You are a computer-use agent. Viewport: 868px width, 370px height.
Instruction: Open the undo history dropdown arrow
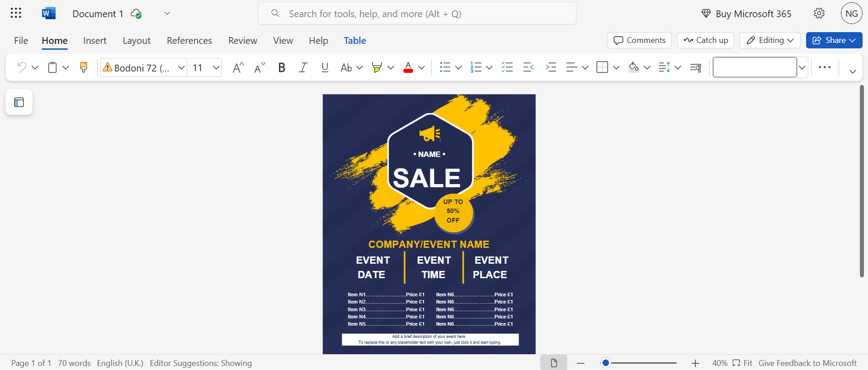[x=35, y=67]
